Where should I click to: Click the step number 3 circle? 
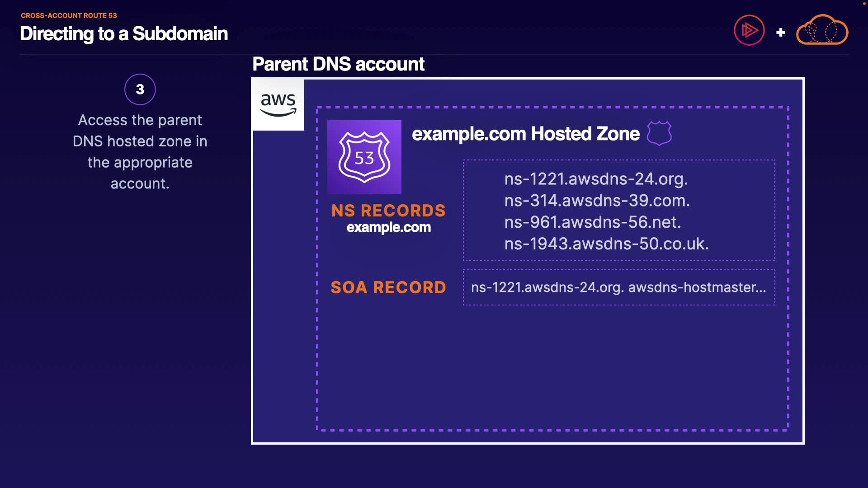[x=140, y=89]
